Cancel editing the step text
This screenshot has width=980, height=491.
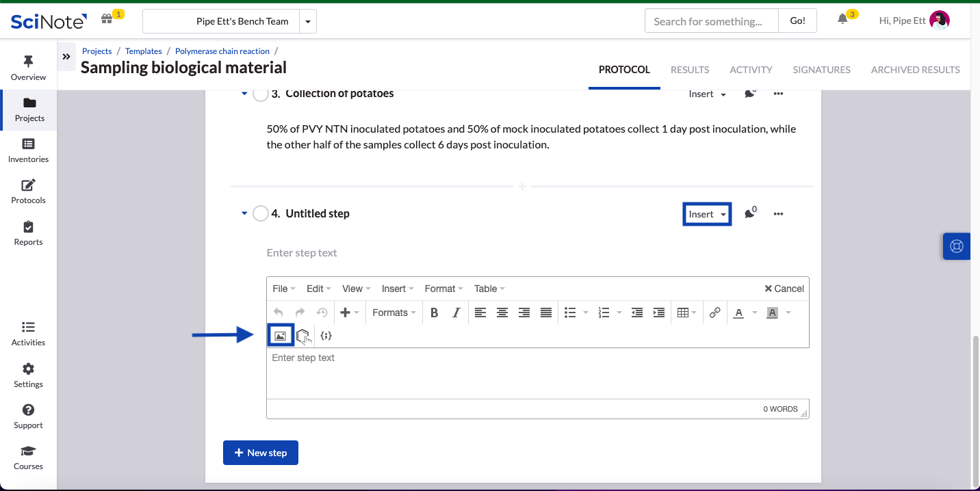(x=784, y=289)
